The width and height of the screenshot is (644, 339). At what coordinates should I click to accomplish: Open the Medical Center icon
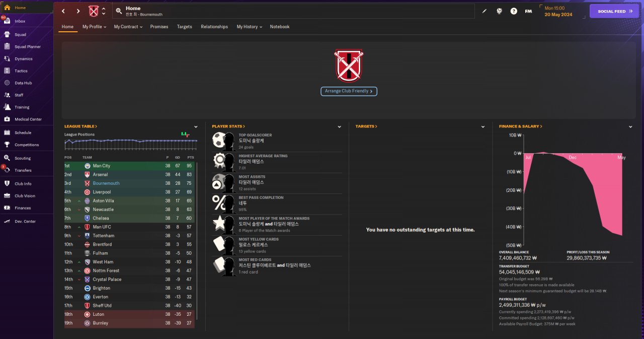tap(7, 119)
